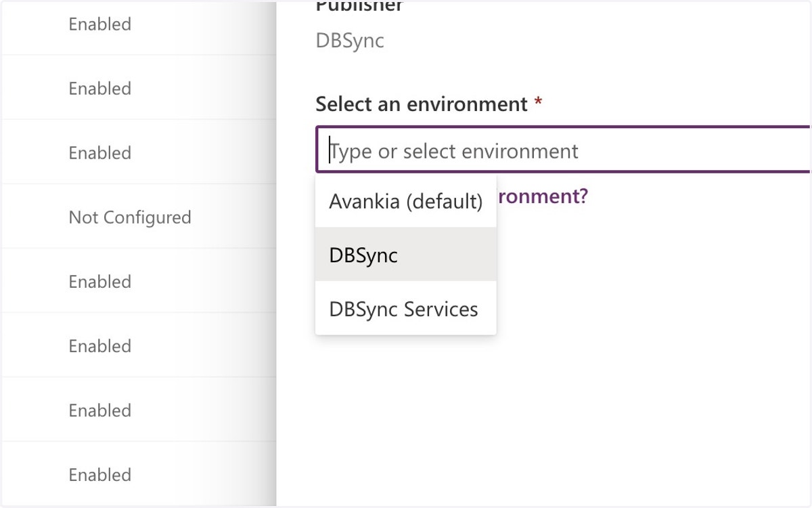Select Avankia (default) from the environment list
The height and width of the screenshot is (508, 812).
406,200
